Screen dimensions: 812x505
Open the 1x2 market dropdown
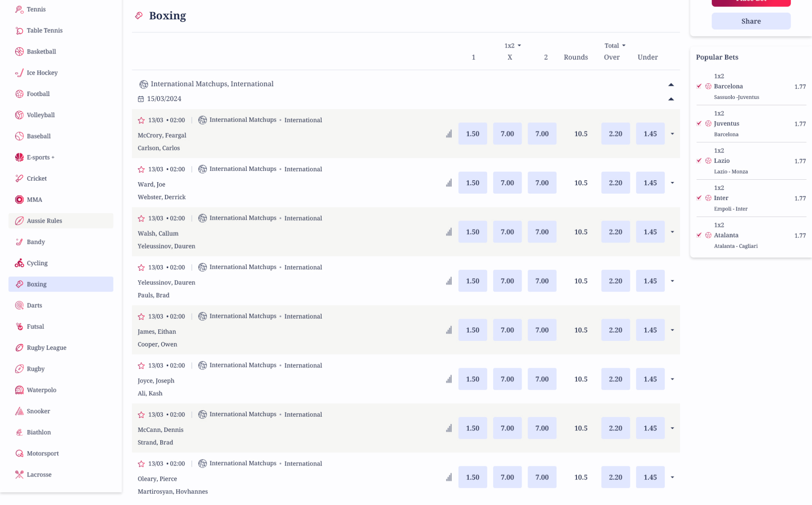[x=512, y=45]
